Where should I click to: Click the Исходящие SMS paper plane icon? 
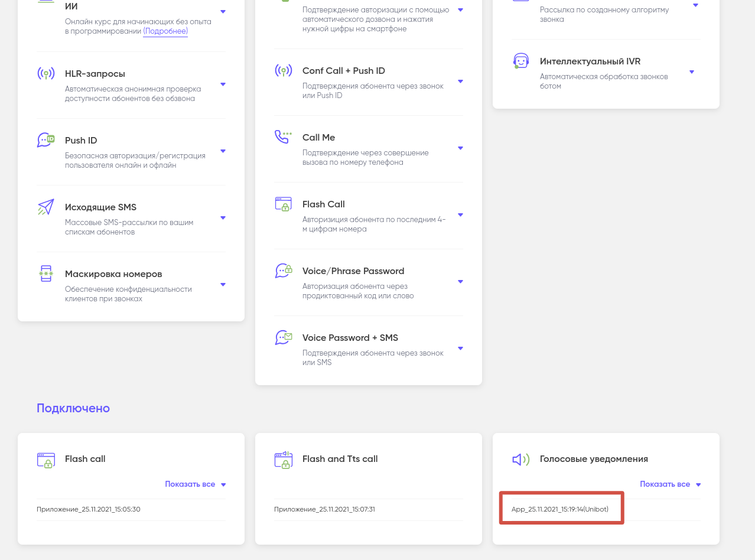tap(45, 207)
